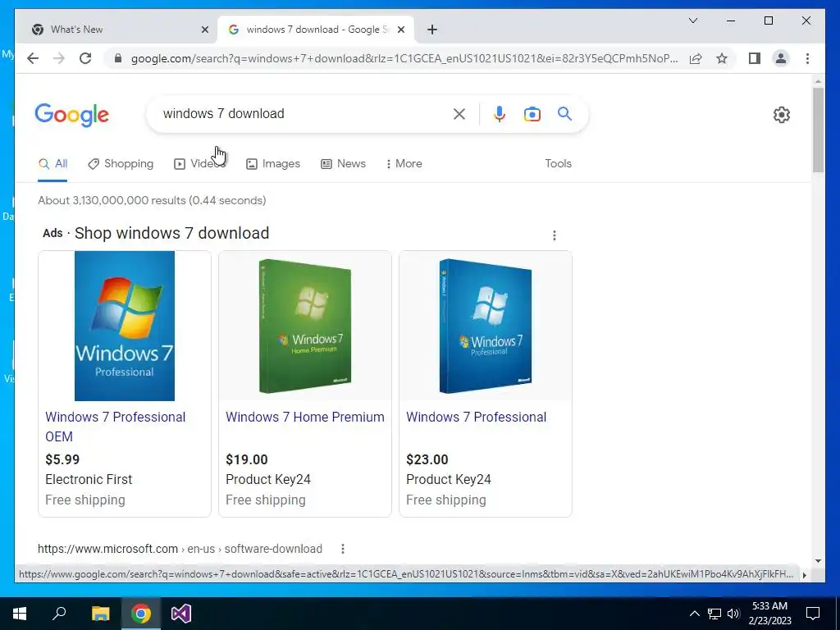Screen dimensions: 840x630
Task: Click the blue Professional box image
Action: coord(486,326)
